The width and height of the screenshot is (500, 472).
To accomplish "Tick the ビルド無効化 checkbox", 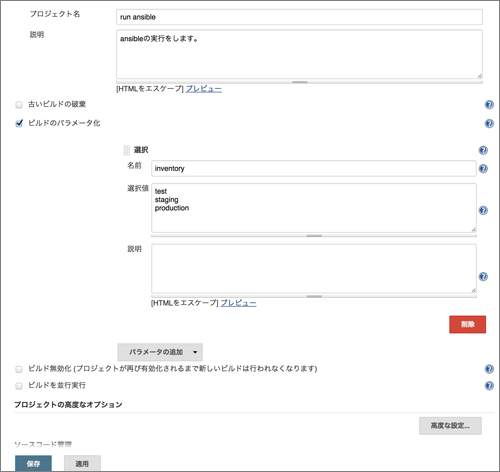I will pos(19,369).
